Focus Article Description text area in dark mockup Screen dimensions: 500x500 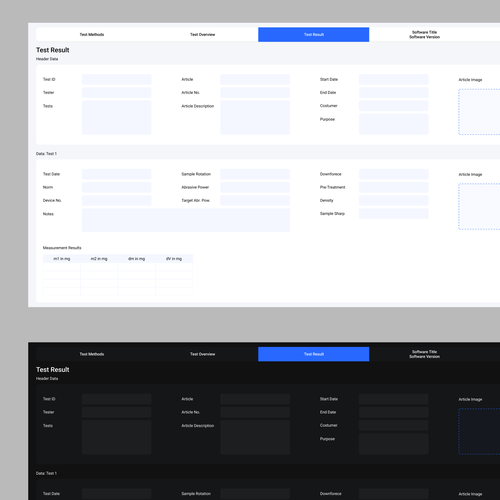(255, 437)
